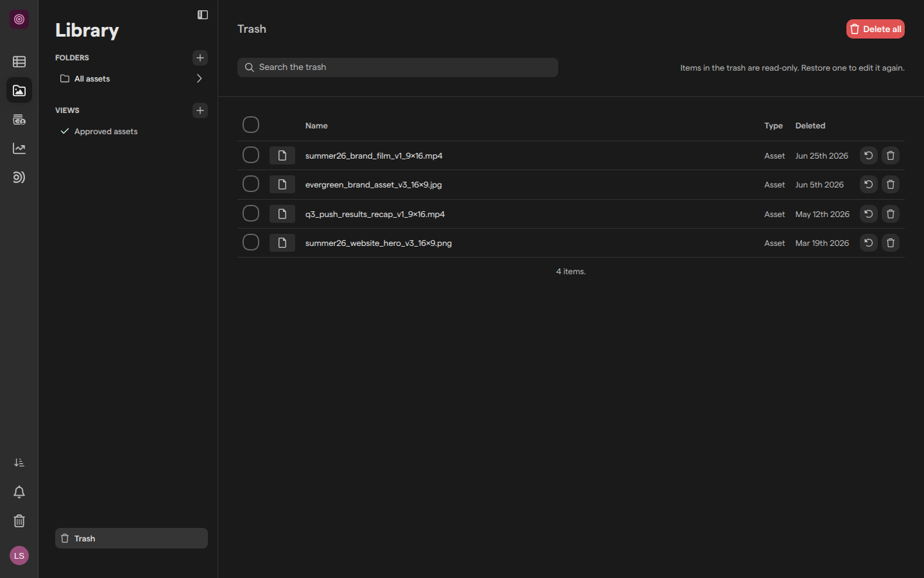Click summer26_website_hero_v3_16×9.png file name

[x=379, y=243]
